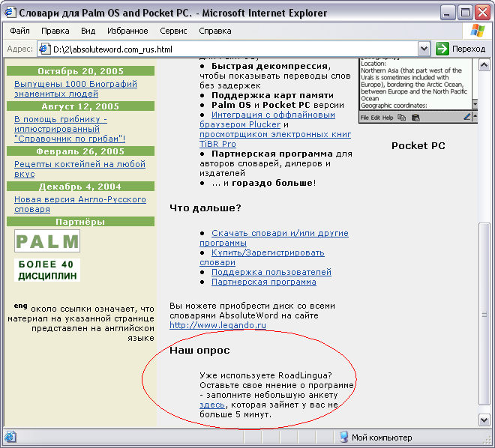The image size is (495, 448).
Task: Open link В помощь грибнику Справочник по грибам
Action: point(70,129)
